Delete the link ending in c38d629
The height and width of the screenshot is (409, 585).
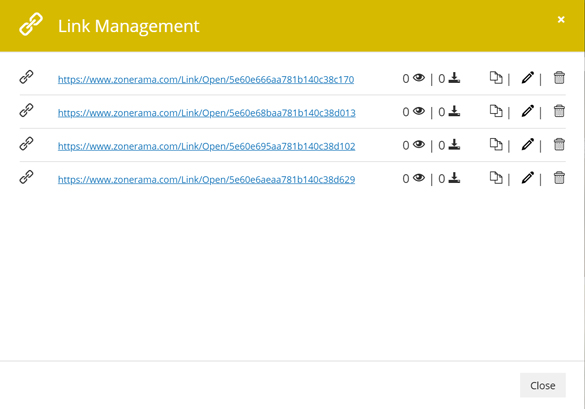[x=559, y=178]
